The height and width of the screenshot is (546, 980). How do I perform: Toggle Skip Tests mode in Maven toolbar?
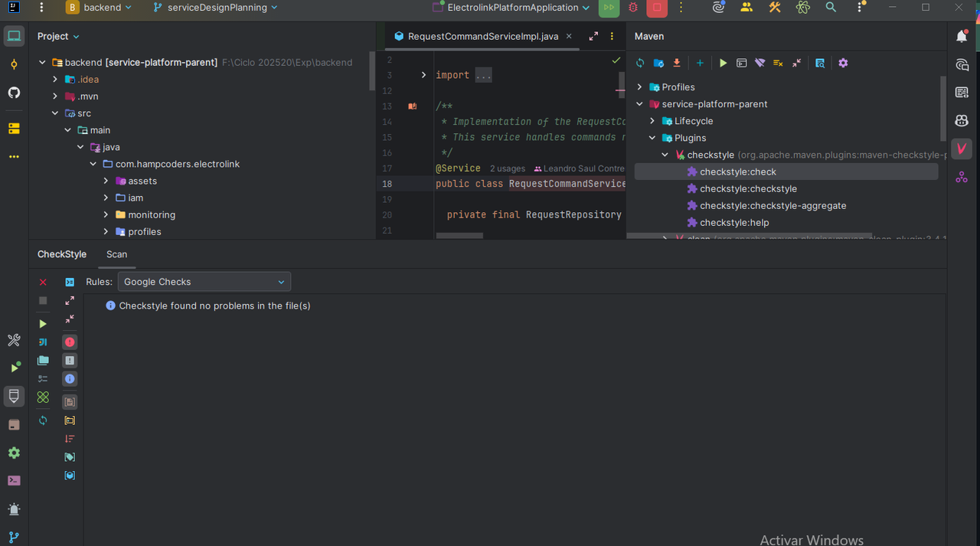(x=778, y=63)
